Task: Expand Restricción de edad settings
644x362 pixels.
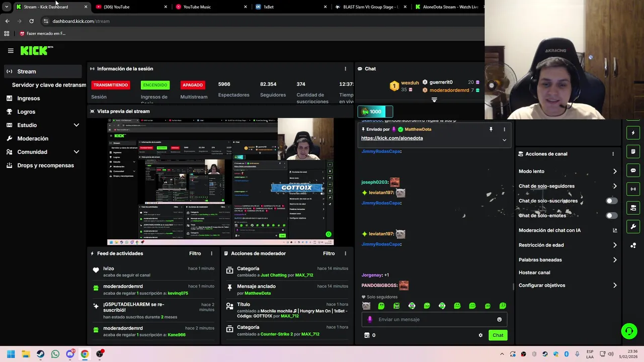Action: tap(615, 245)
